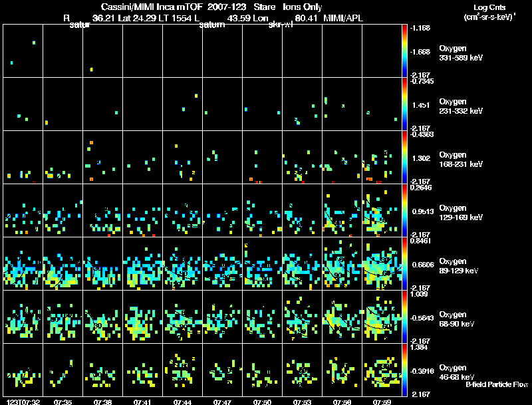Click the Oxygen 46-68 keV color bar

tap(405, 370)
